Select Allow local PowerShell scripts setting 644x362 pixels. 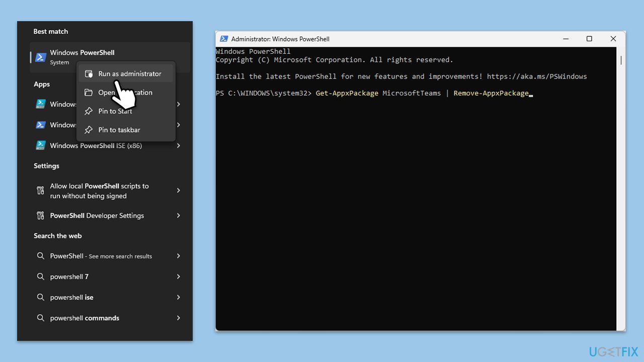click(x=99, y=191)
